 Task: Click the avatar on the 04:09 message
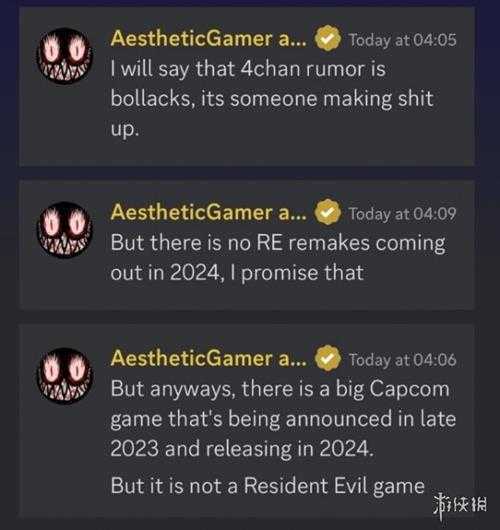[x=64, y=230]
